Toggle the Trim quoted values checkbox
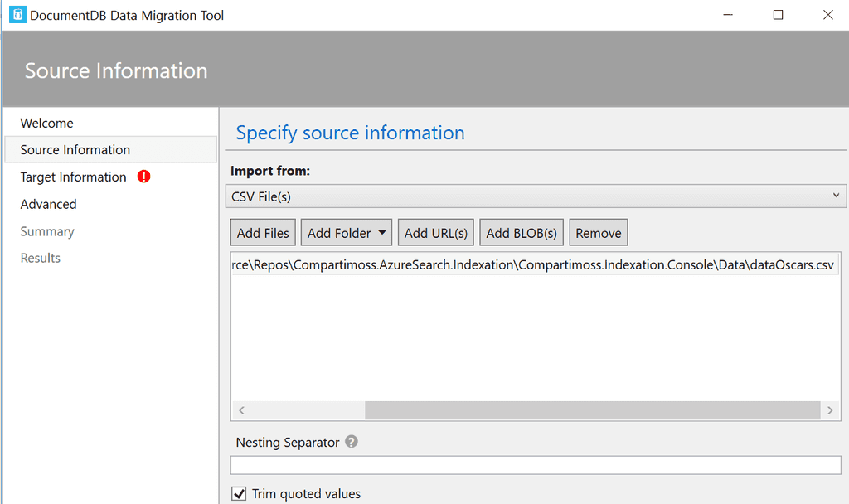 point(239,493)
